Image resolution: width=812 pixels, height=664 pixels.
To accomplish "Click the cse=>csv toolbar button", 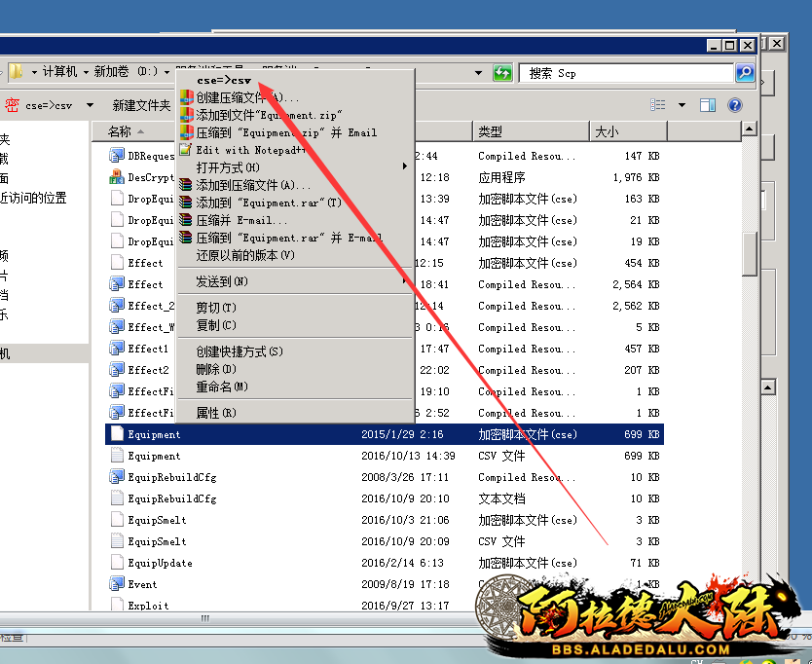I will (49, 105).
